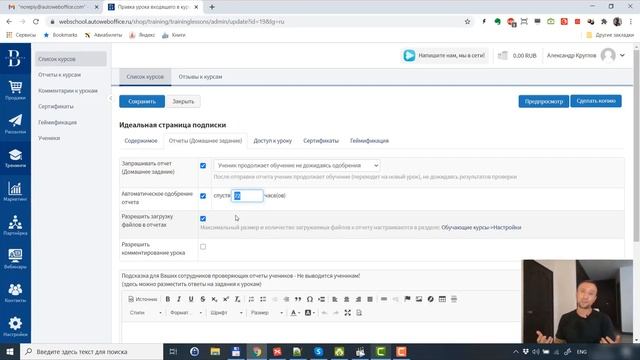
Task: Insert an anchor flag in editor
Action: 407,299
